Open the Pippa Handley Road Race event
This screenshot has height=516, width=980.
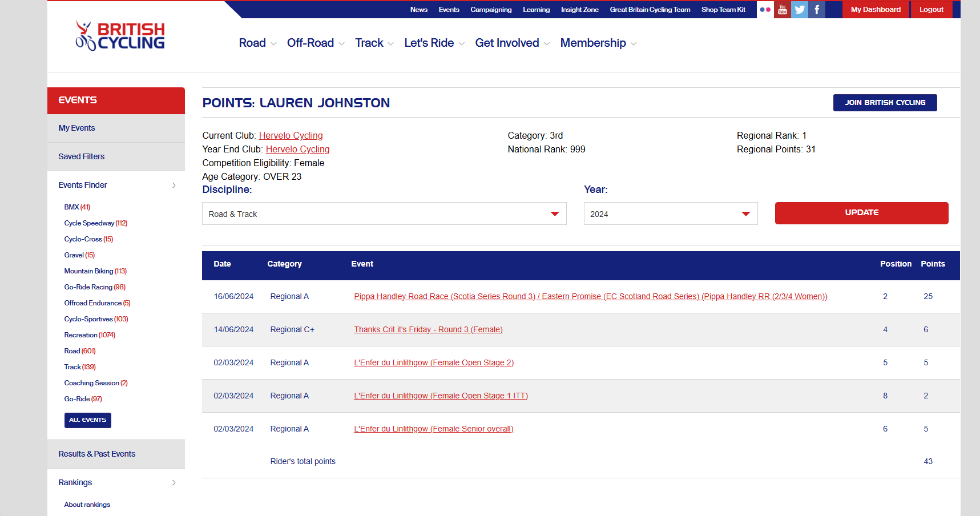590,297
